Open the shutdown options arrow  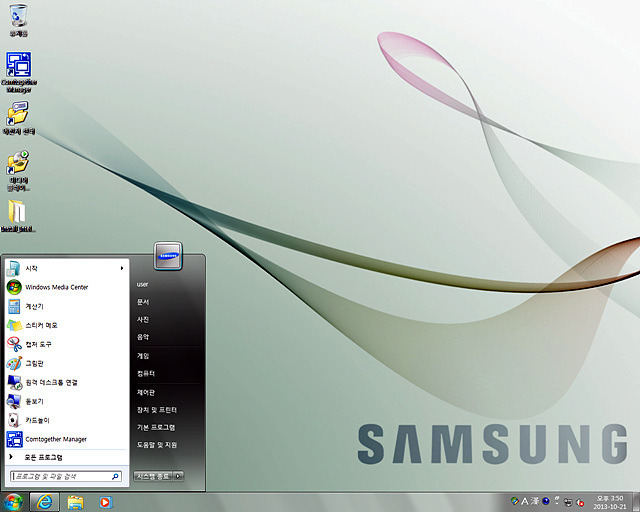point(178,476)
